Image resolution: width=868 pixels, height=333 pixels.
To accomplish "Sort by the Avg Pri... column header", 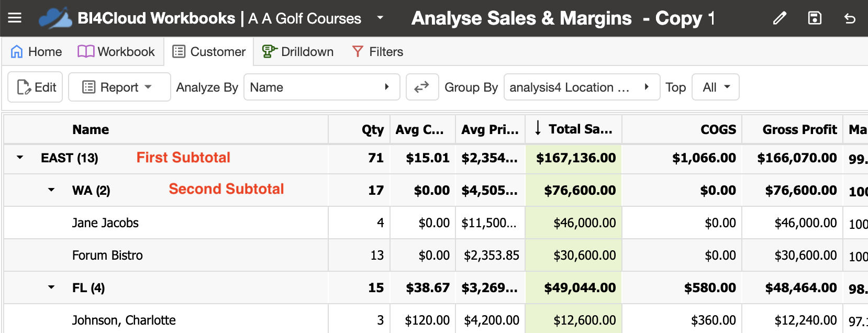I will pos(489,129).
